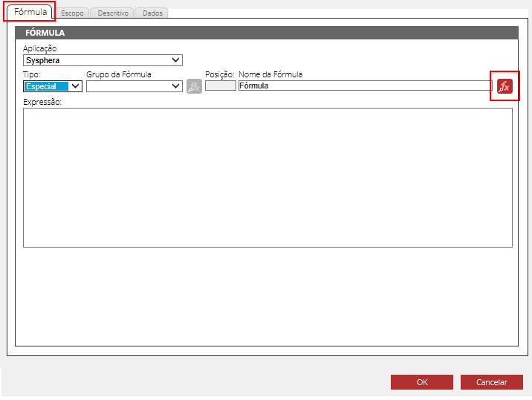Image resolution: width=532 pixels, height=400 pixels.
Task: Click the Nome da Fórmula label
Action: pos(270,74)
